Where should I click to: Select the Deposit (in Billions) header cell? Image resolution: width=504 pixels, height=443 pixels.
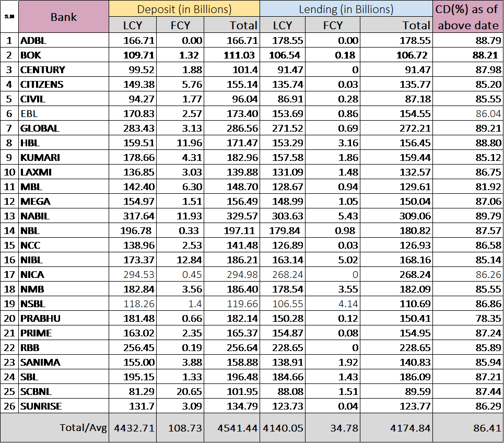click(x=184, y=9)
